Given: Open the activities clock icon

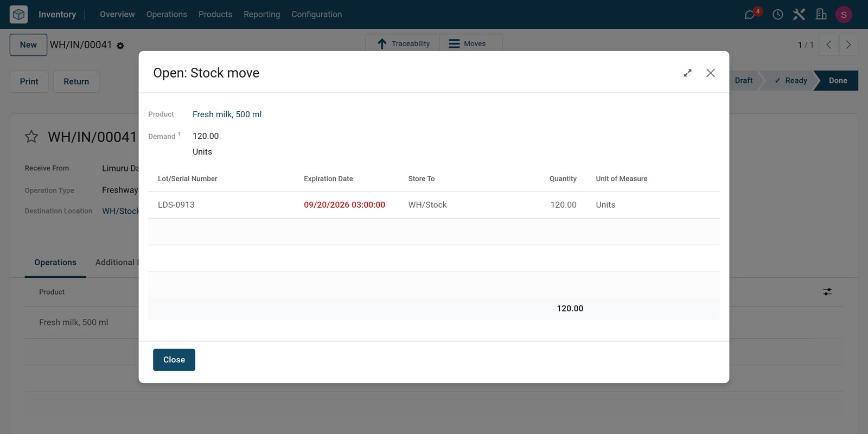Looking at the screenshot, I should (x=777, y=15).
